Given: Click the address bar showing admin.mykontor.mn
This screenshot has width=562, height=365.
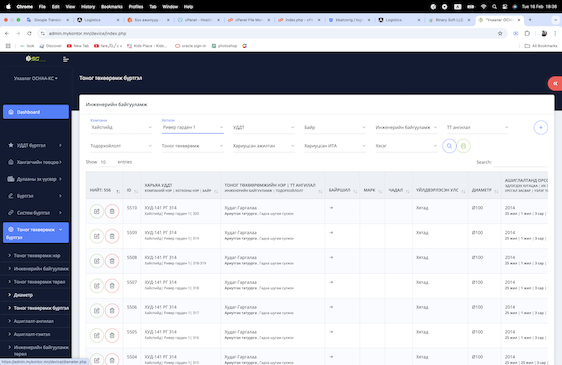Looking at the screenshot, I should [x=269, y=33].
